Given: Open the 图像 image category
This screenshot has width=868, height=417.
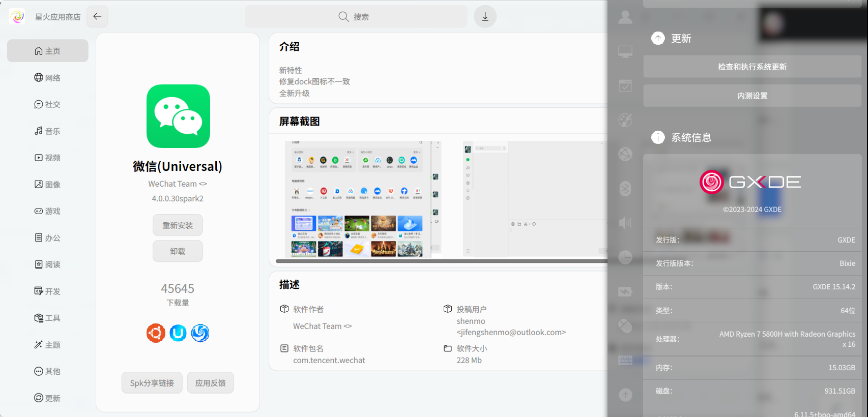Looking at the screenshot, I should coord(48,184).
